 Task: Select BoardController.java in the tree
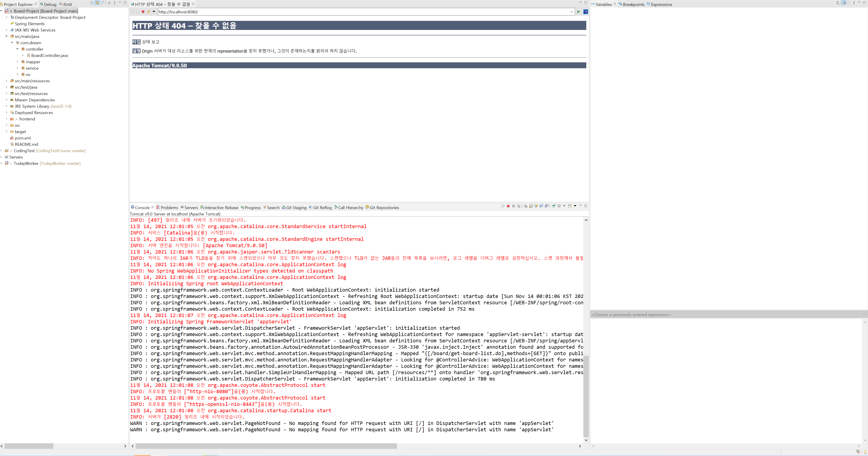tap(49, 56)
